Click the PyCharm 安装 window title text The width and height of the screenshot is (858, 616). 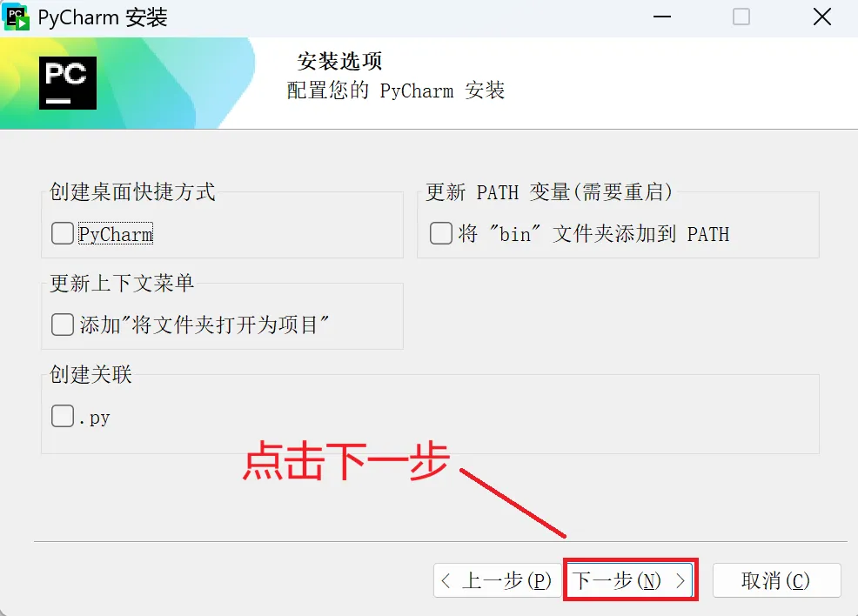[x=103, y=17]
